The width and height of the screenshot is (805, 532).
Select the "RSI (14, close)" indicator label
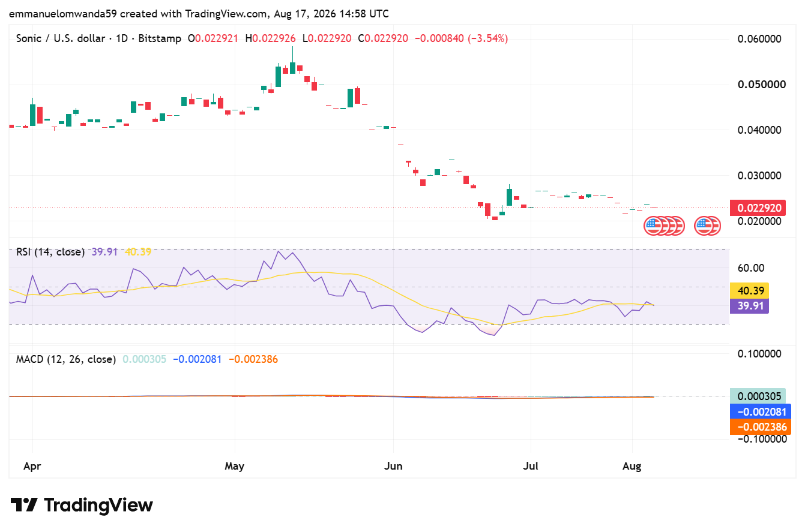click(x=50, y=252)
